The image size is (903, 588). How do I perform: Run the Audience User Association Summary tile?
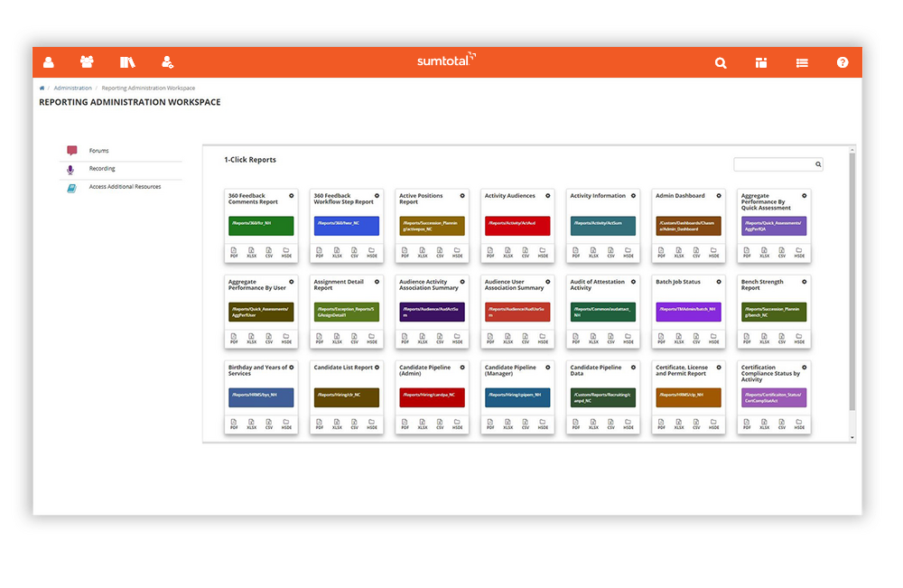[517, 313]
